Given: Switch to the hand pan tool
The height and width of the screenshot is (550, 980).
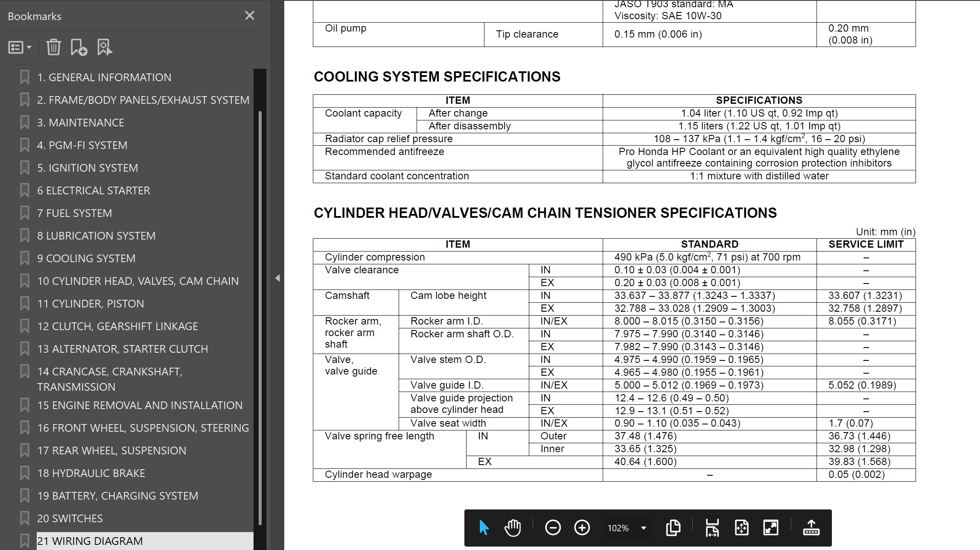Looking at the screenshot, I should [x=513, y=528].
